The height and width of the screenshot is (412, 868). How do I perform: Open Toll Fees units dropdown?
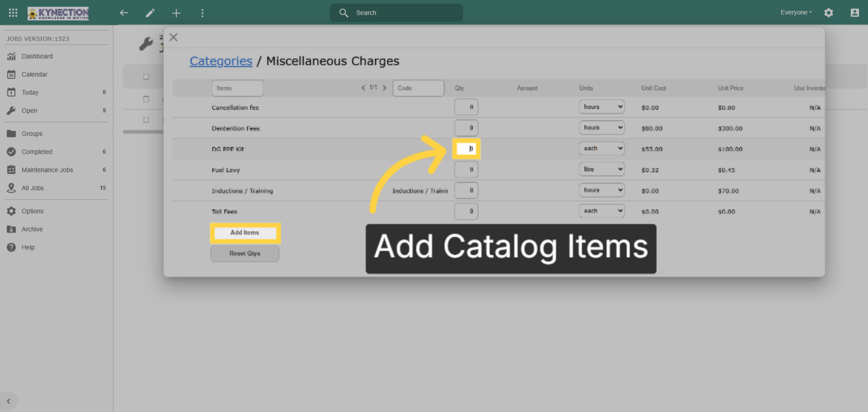point(602,211)
